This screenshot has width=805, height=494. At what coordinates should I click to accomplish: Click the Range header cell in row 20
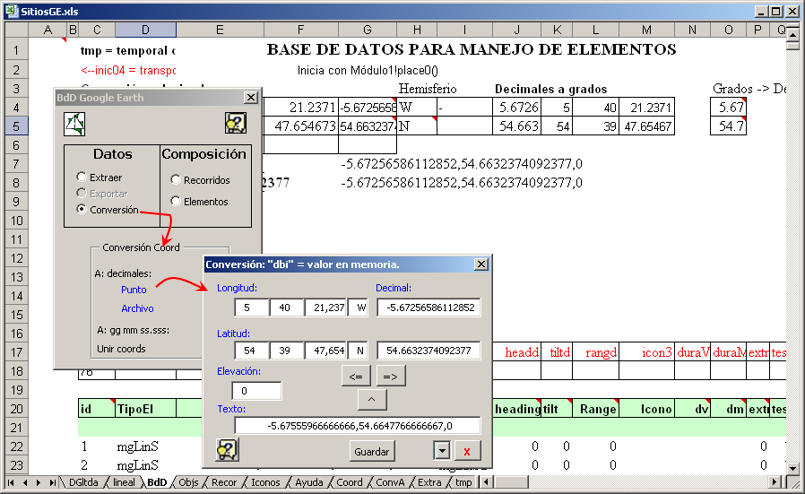tap(596, 409)
